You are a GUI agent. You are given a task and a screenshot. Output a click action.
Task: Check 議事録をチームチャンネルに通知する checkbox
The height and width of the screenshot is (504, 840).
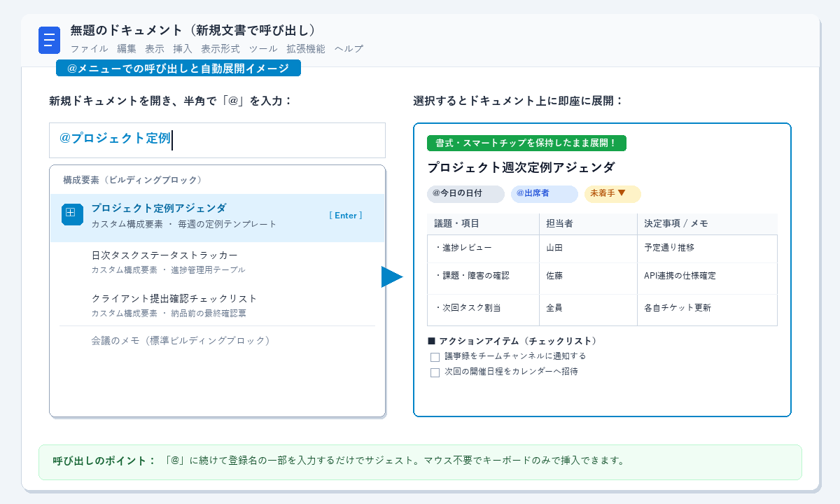pyautogui.click(x=435, y=357)
